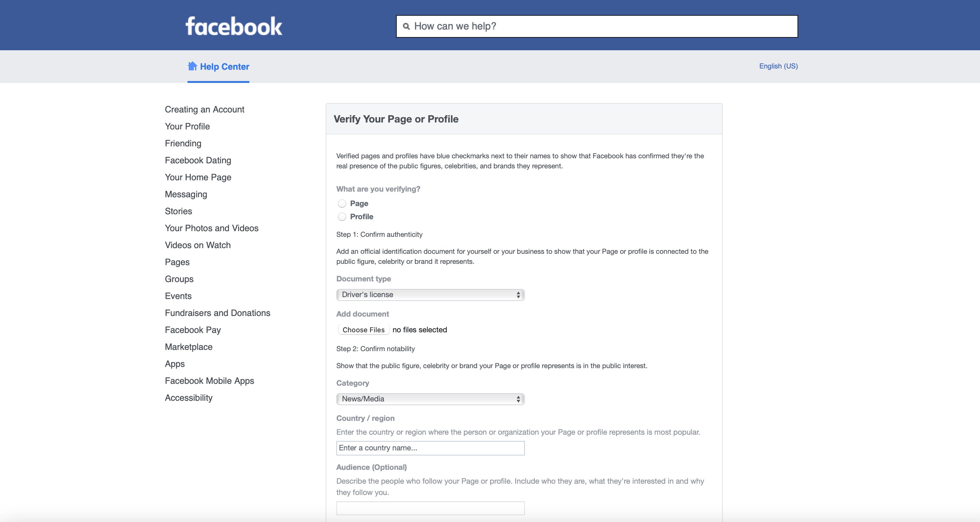Click the Groups sidebar navigation link
The height and width of the screenshot is (522, 980).
point(179,279)
